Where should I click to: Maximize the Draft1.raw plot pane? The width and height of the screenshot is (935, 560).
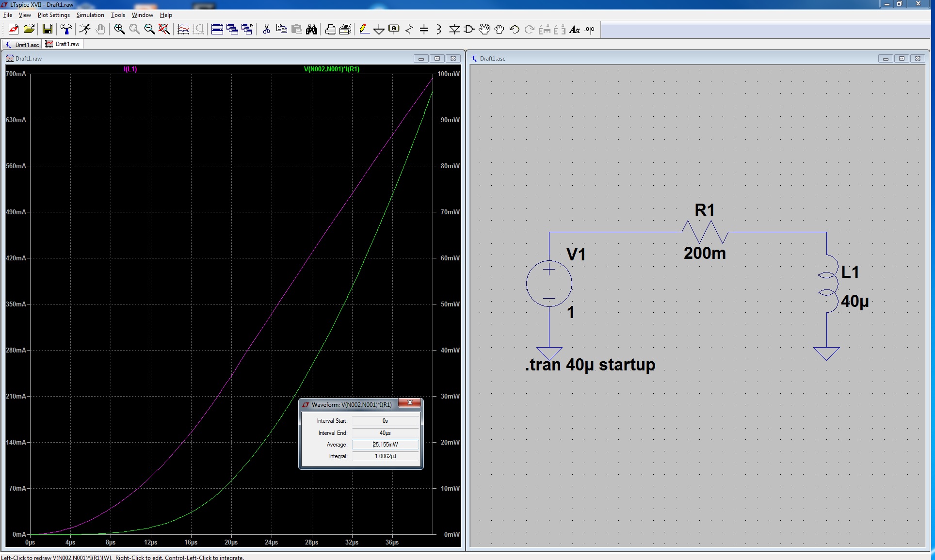pos(437,59)
